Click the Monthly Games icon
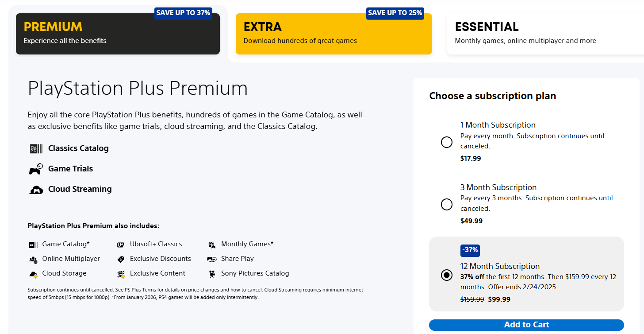The width and height of the screenshot is (644, 334). click(211, 244)
